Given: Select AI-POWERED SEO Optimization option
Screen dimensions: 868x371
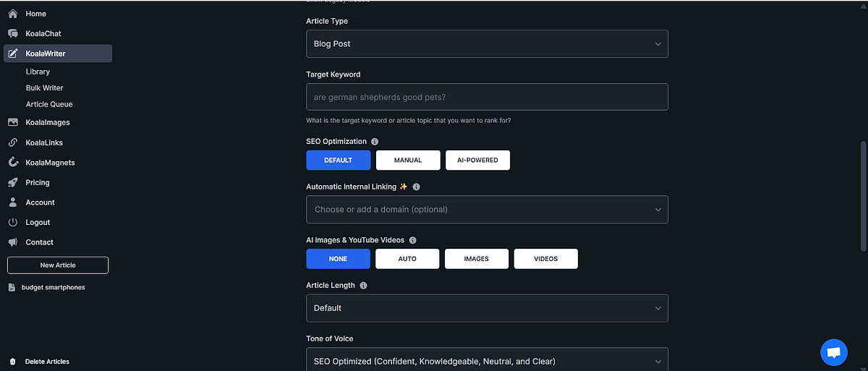Looking at the screenshot, I should coord(478,160).
